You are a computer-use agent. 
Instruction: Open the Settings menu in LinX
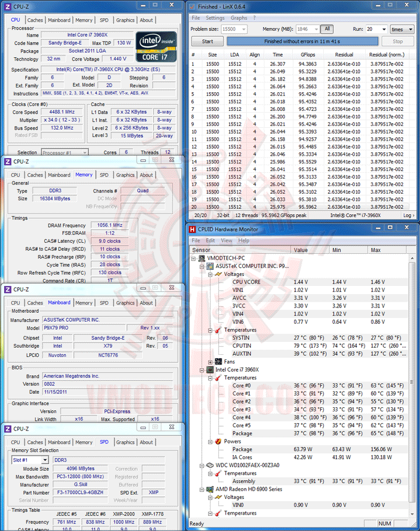coord(215,18)
